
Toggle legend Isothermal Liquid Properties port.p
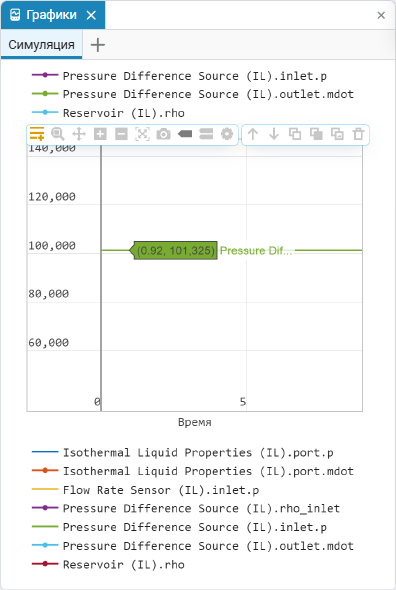tap(183, 452)
